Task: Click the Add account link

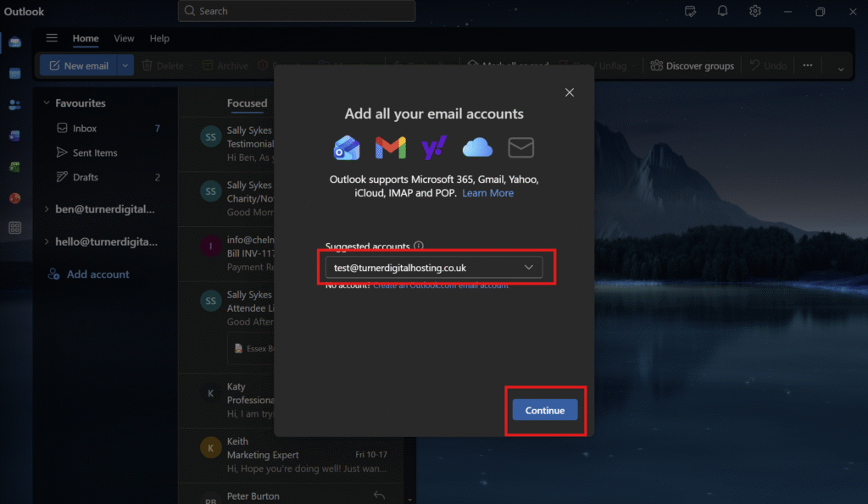Action: (x=98, y=274)
